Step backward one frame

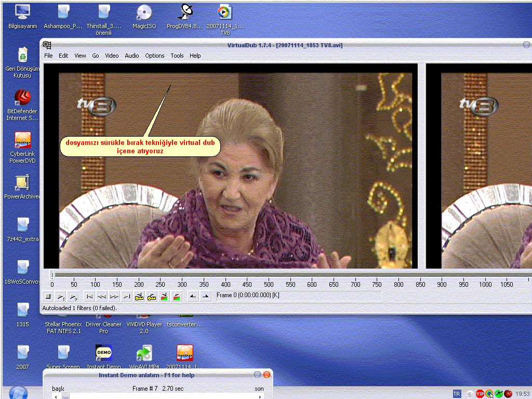(102, 297)
